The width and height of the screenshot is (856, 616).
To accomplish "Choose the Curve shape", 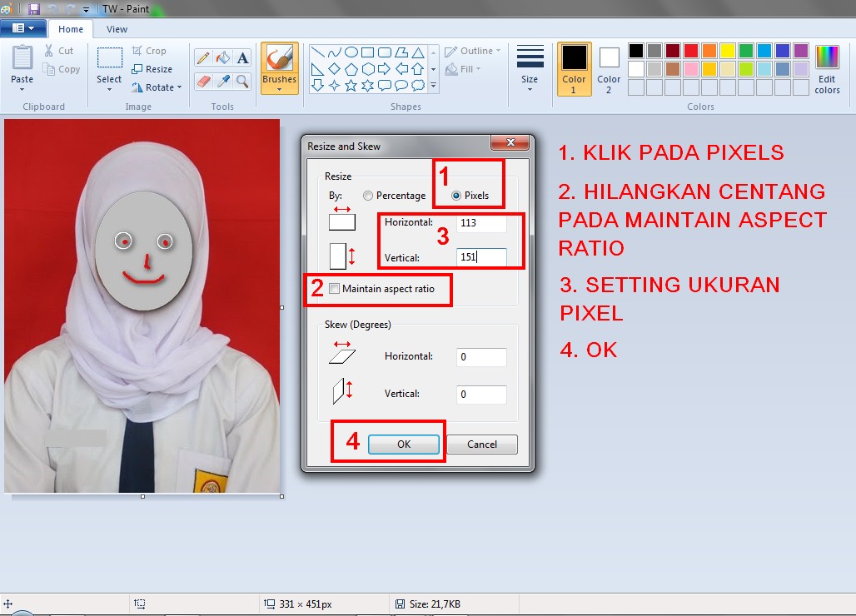I will [x=335, y=52].
